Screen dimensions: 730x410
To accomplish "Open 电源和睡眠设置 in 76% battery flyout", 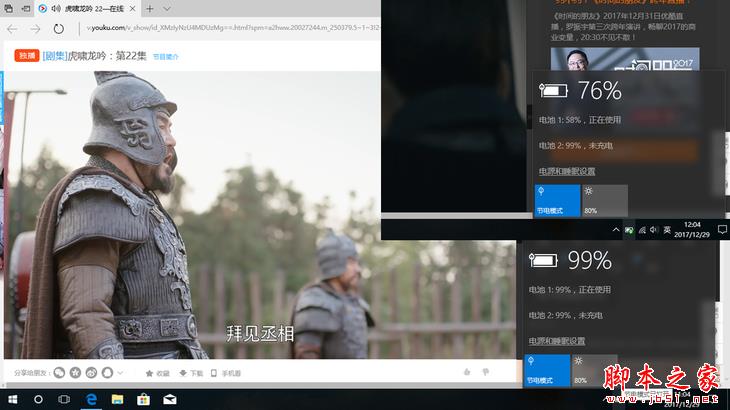I will pos(567,171).
